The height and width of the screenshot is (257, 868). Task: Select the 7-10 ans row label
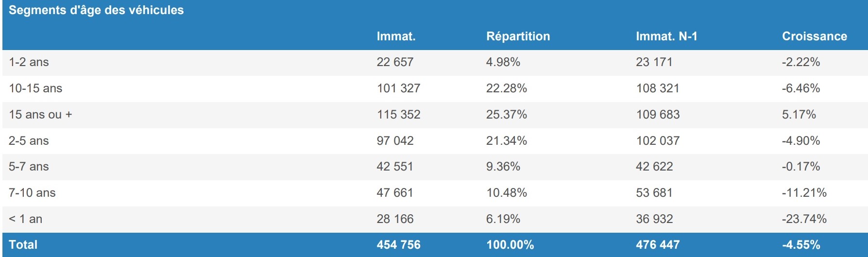pyautogui.click(x=32, y=193)
